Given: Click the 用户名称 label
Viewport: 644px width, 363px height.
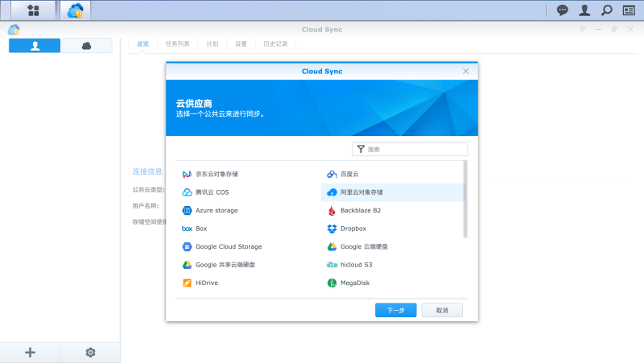Looking at the screenshot, I should tap(146, 206).
